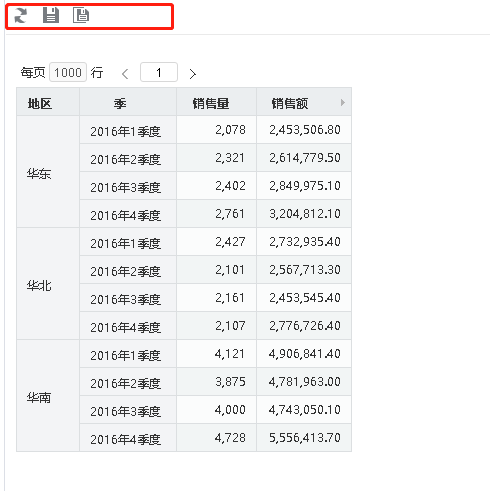This screenshot has height=491, width=490.
Task: Select the 销售额 column header text
Action: [x=290, y=103]
